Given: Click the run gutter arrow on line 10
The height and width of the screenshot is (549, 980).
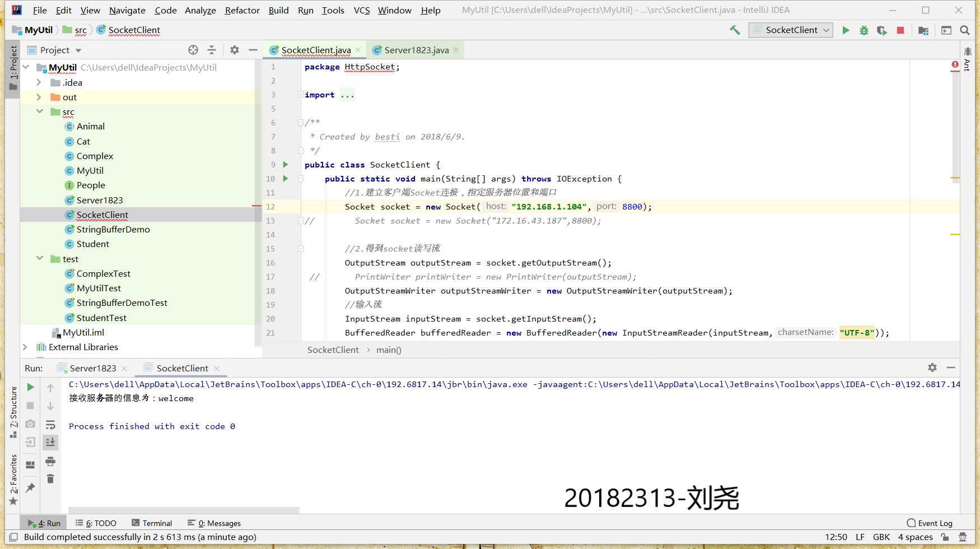Looking at the screenshot, I should click(x=286, y=179).
